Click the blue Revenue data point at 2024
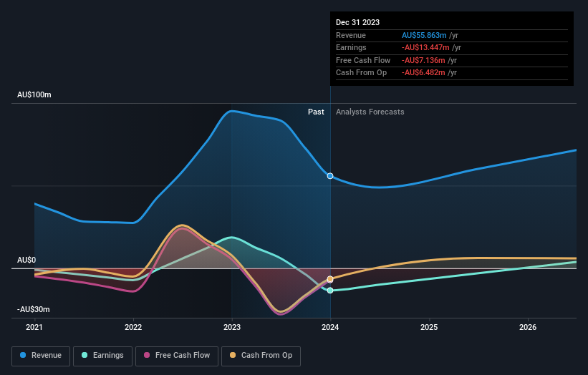Image resolution: width=588 pixels, height=375 pixels. pos(330,176)
